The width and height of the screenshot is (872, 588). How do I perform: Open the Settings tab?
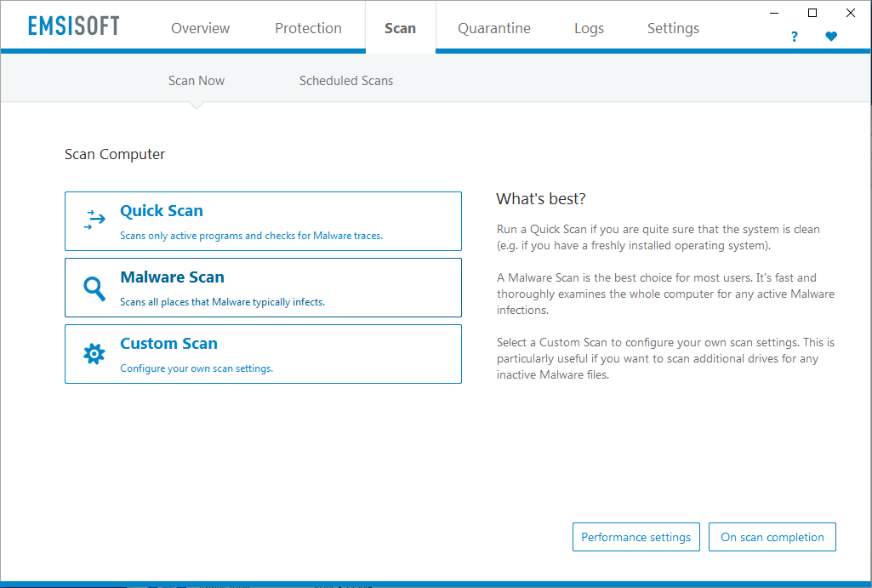[x=673, y=28]
